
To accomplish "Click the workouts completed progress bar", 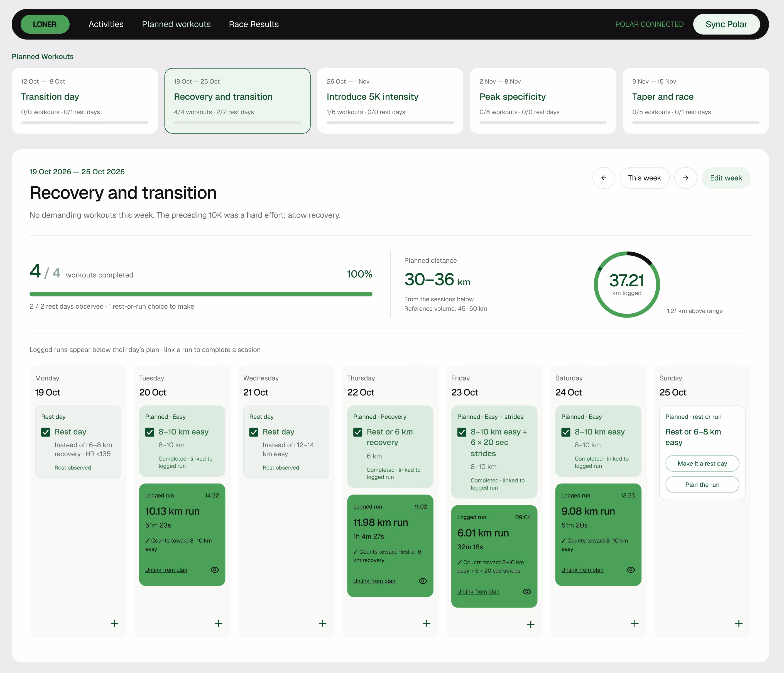I will [201, 294].
